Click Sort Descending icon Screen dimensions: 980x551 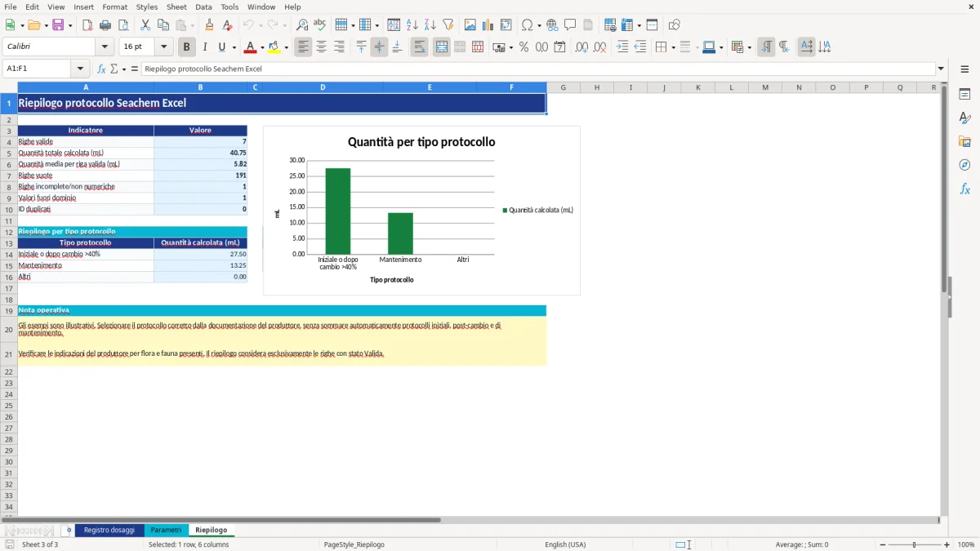point(430,25)
